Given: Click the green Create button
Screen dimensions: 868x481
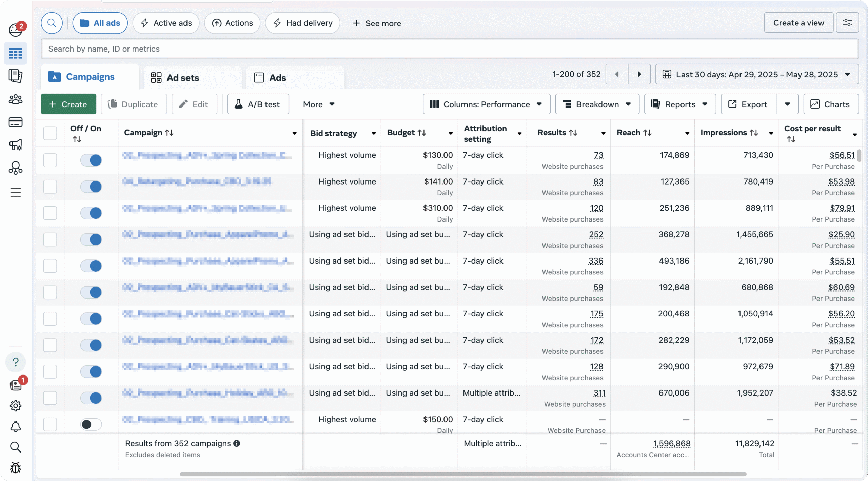Looking at the screenshot, I should click(x=68, y=104).
